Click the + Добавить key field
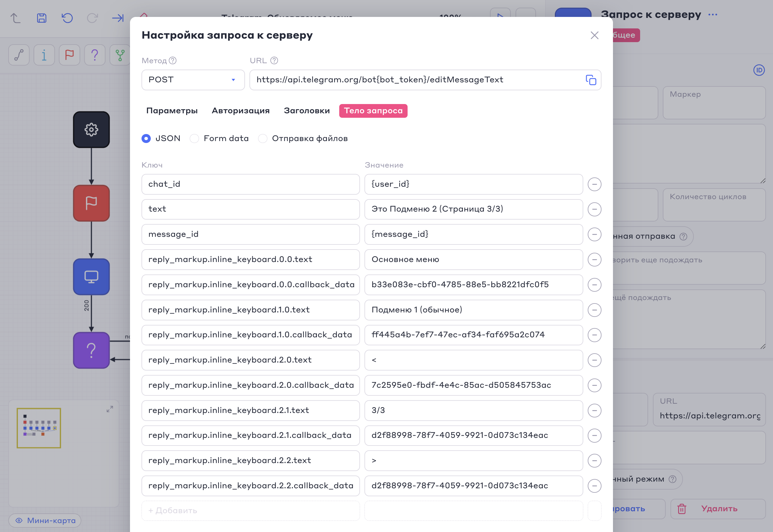The width and height of the screenshot is (773, 532). point(250,511)
